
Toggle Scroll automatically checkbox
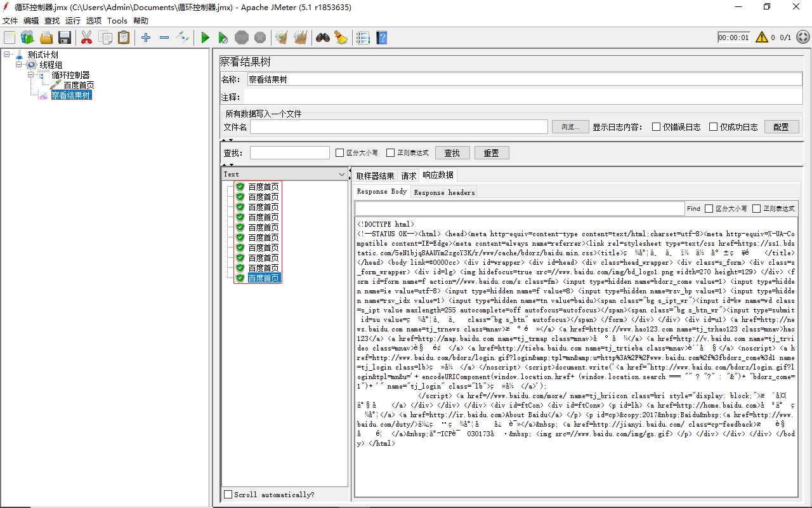[x=228, y=495]
